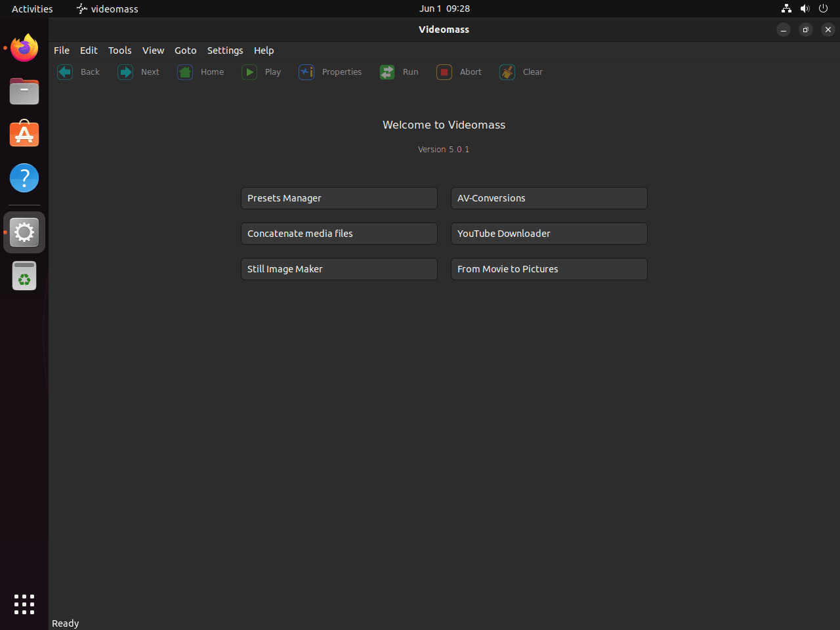The image size is (840, 630).
Task: Open Firefox from the dock
Action: pos(24,48)
